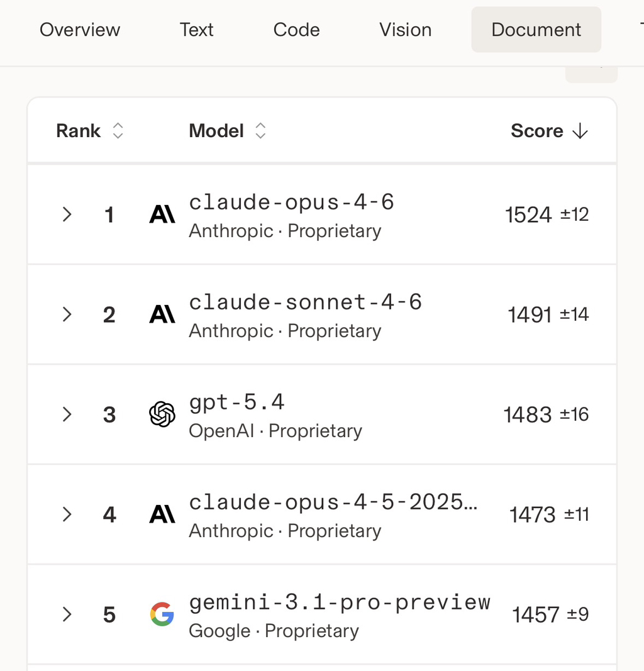The image size is (644, 671).
Task: Select the Document tab
Action: click(x=536, y=30)
